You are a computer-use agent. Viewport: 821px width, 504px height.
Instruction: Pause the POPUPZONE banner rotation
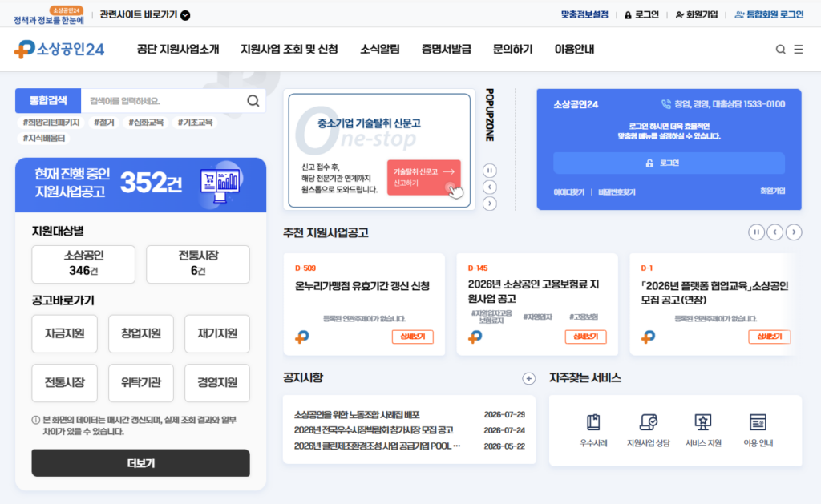490,171
